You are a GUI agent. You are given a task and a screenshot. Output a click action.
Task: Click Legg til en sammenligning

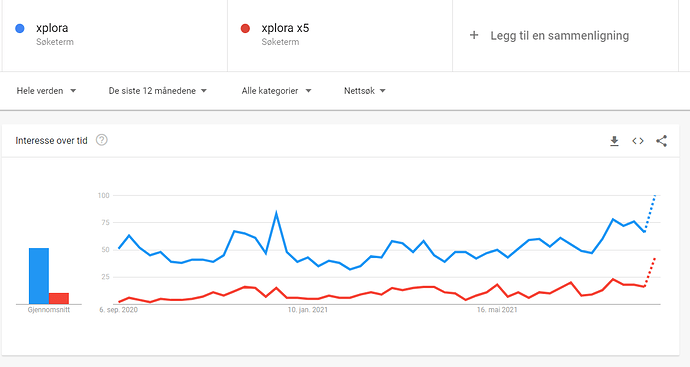coord(560,36)
